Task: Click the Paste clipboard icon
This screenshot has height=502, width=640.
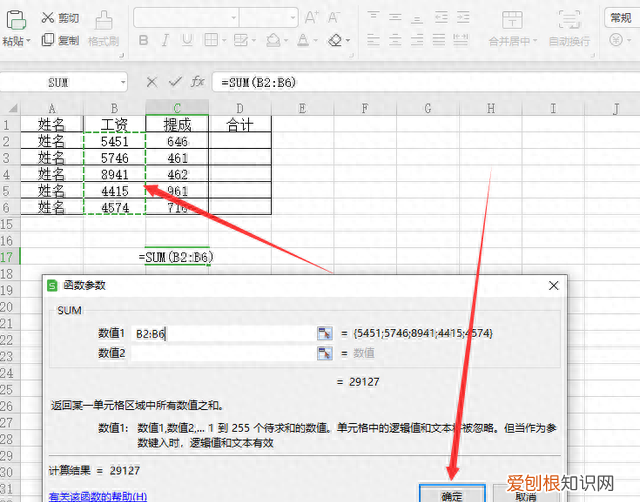Action: click(16, 20)
